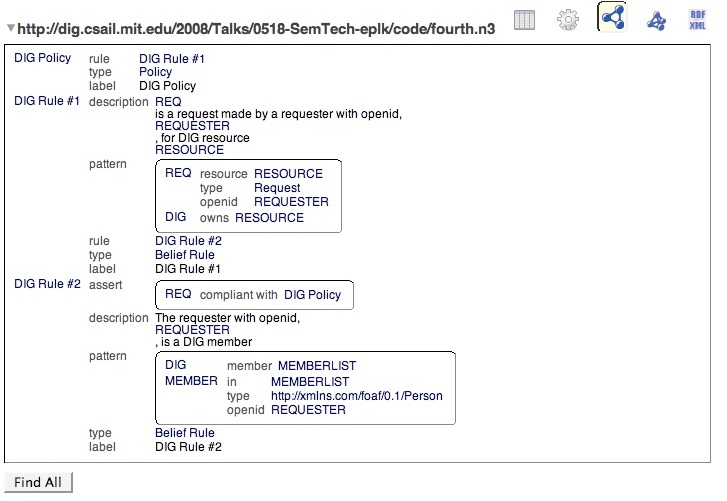Switch to the table view icon
The width and height of the screenshot is (727, 501).
524,20
